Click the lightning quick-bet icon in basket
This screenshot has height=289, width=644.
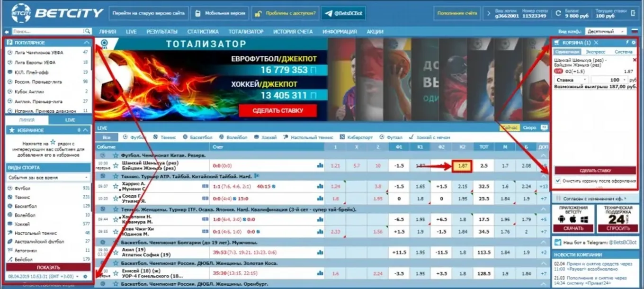tap(627, 43)
